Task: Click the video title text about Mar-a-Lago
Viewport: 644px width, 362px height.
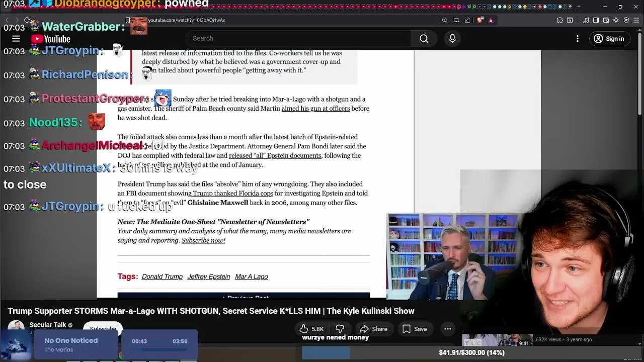Action: tap(211, 311)
